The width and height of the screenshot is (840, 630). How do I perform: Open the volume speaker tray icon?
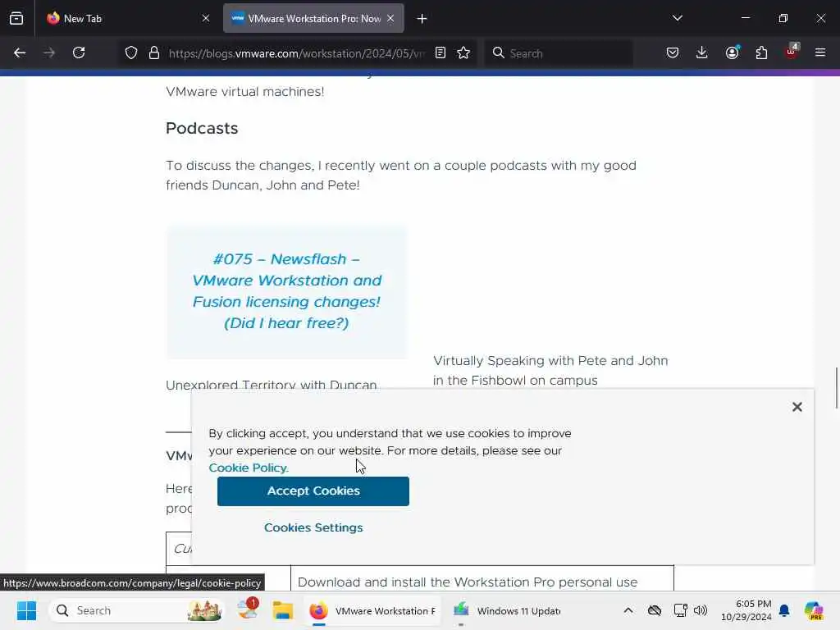701,610
